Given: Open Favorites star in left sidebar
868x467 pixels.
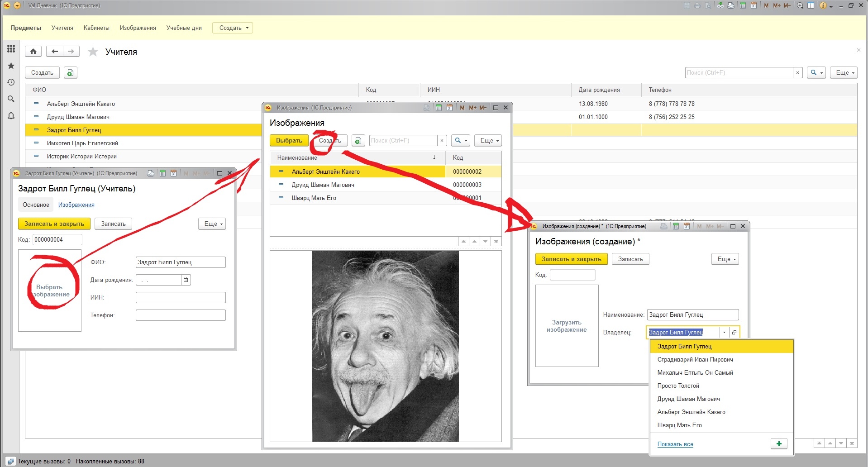Looking at the screenshot, I should pos(11,66).
